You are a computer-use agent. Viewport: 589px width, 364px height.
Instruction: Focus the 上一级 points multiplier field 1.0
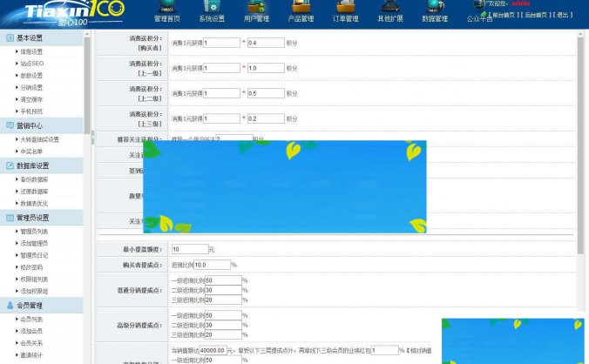click(266, 68)
